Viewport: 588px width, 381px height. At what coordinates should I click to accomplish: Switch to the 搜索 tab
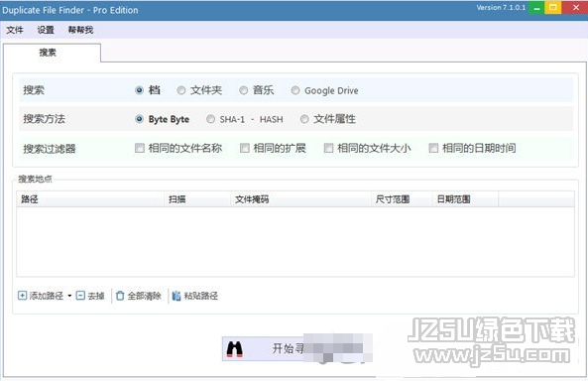(x=52, y=53)
